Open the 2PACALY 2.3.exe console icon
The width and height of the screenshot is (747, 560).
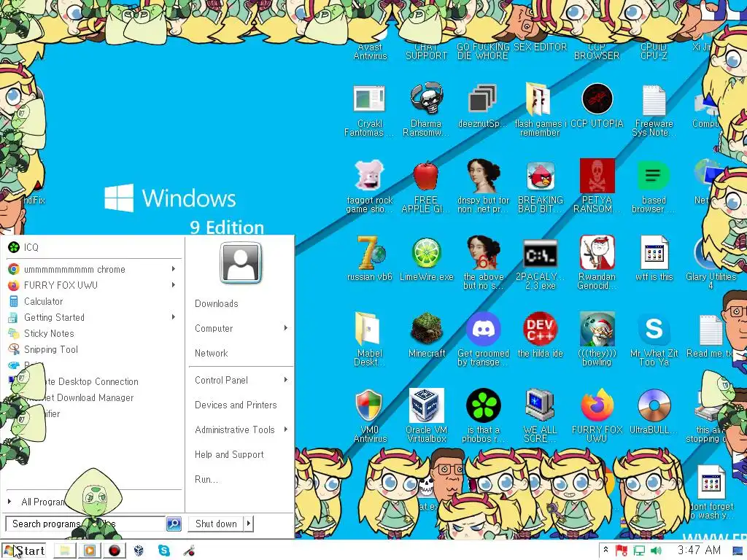(541, 254)
